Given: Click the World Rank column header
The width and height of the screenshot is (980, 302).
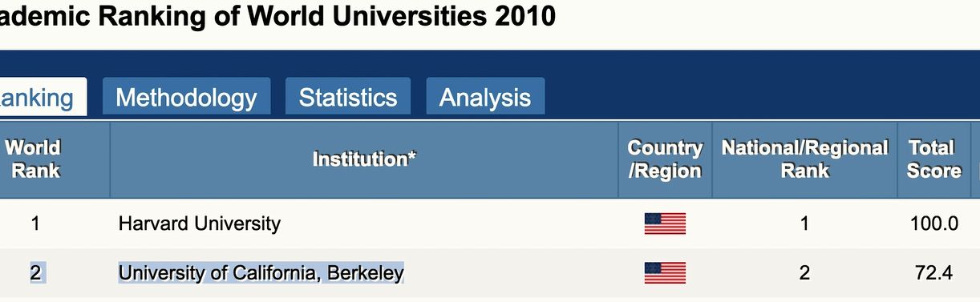Looking at the screenshot, I should point(34,159).
